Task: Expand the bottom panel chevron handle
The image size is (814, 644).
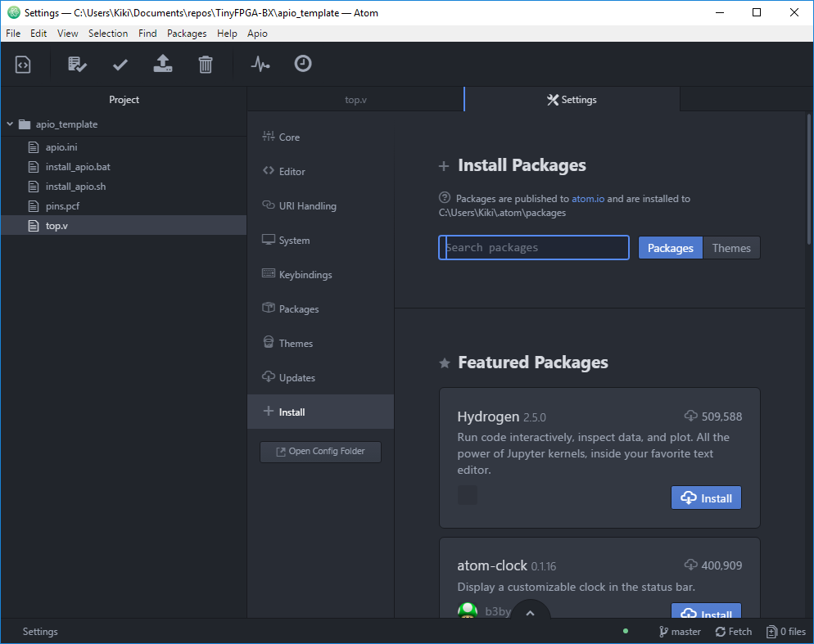Action: (x=530, y=613)
